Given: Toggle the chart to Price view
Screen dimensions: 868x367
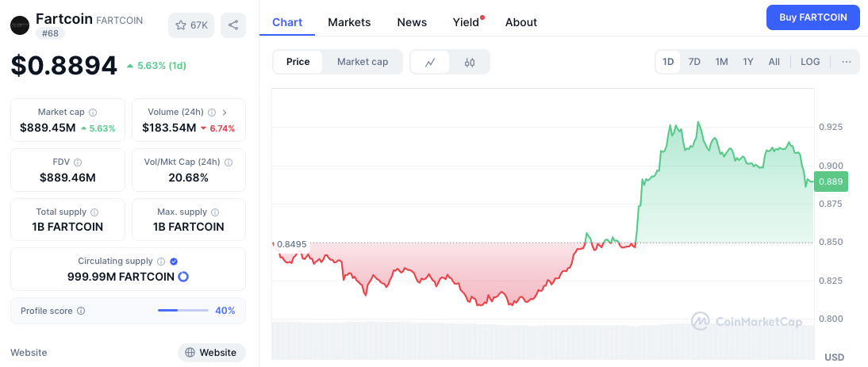Looking at the screenshot, I should 298,62.
